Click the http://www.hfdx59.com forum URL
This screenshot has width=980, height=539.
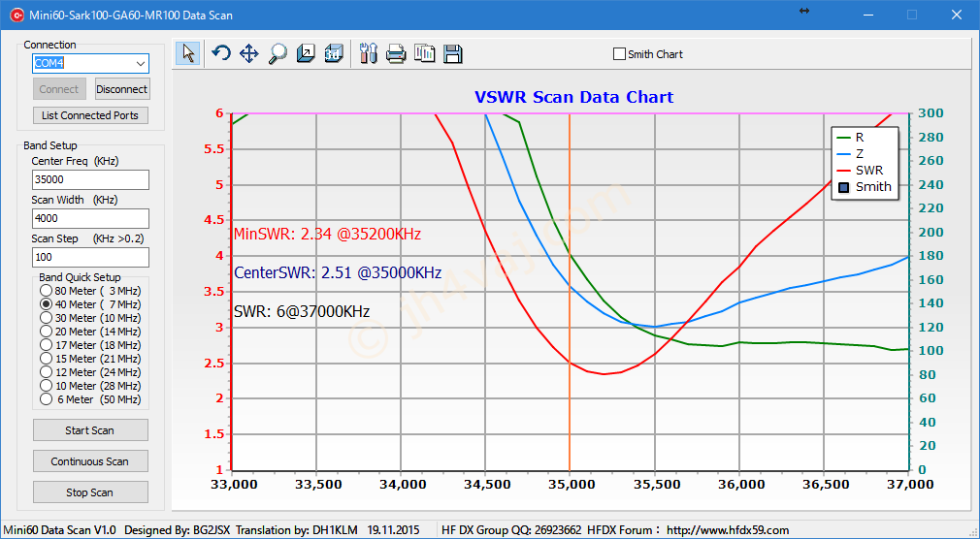pyautogui.click(x=728, y=530)
